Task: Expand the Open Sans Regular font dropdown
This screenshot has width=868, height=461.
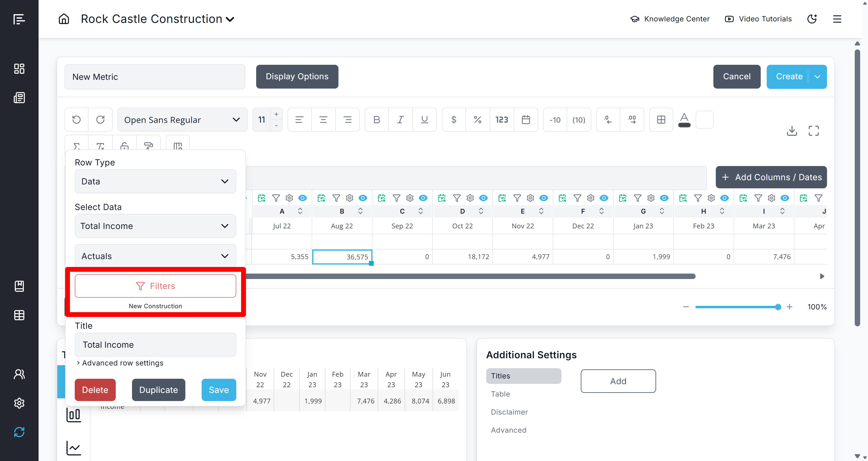Action: pyautogui.click(x=182, y=120)
